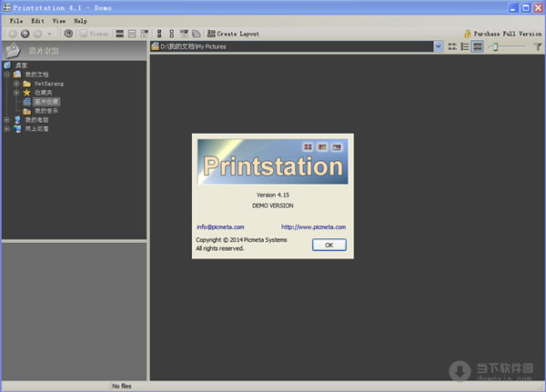Select 我的文档 in the folder tree
This screenshot has height=392, width=546.
[36, 75]
